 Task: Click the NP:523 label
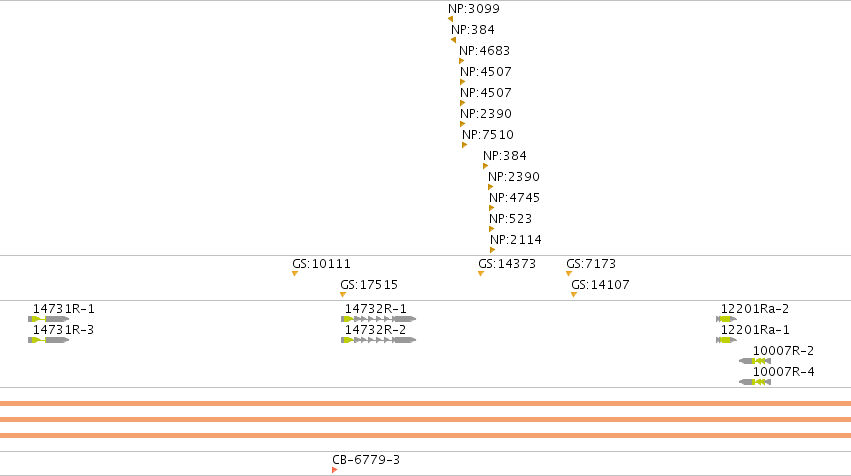511,219
